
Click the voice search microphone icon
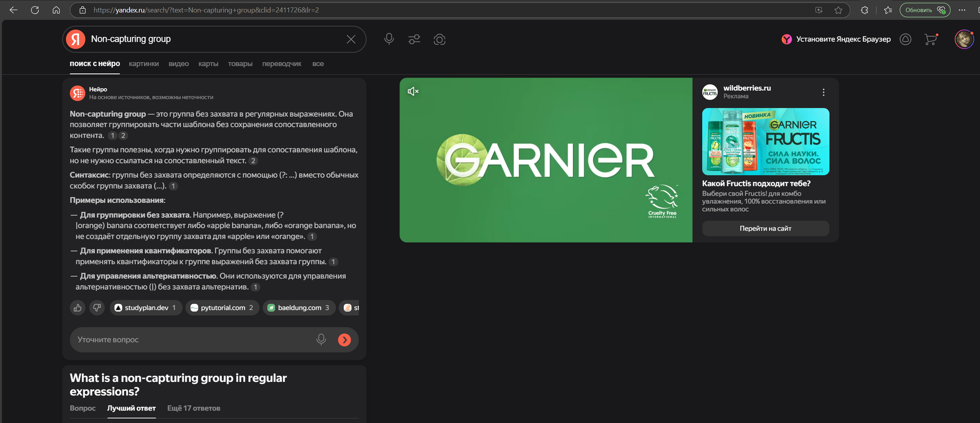pyautogui.click(x=389, y=39)
